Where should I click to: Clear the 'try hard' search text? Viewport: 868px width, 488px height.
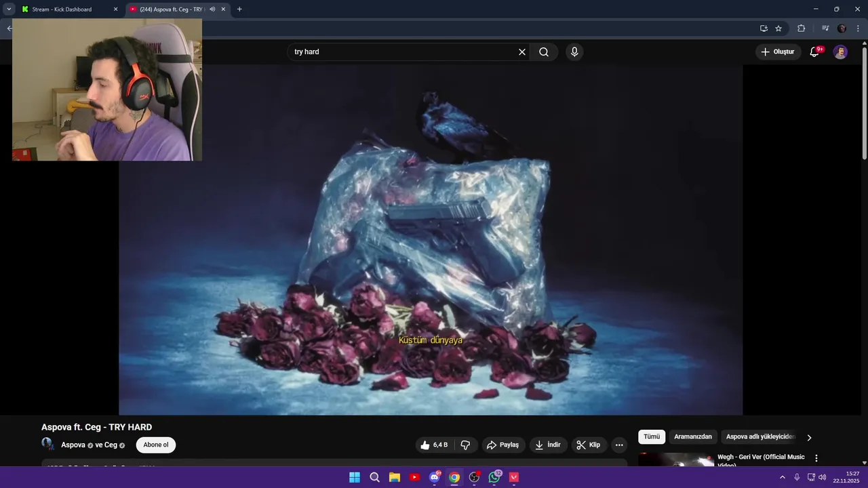pos(522,52)
